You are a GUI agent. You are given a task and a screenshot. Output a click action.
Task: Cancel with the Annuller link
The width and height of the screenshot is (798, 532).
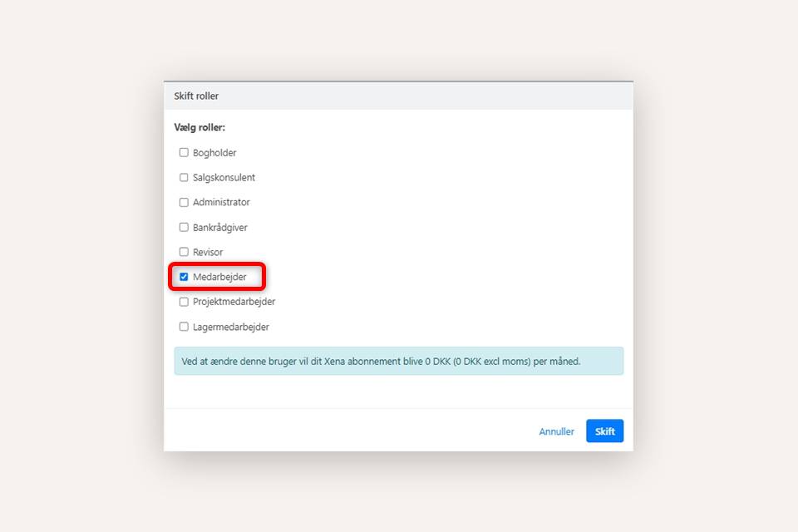click(556, 431)
